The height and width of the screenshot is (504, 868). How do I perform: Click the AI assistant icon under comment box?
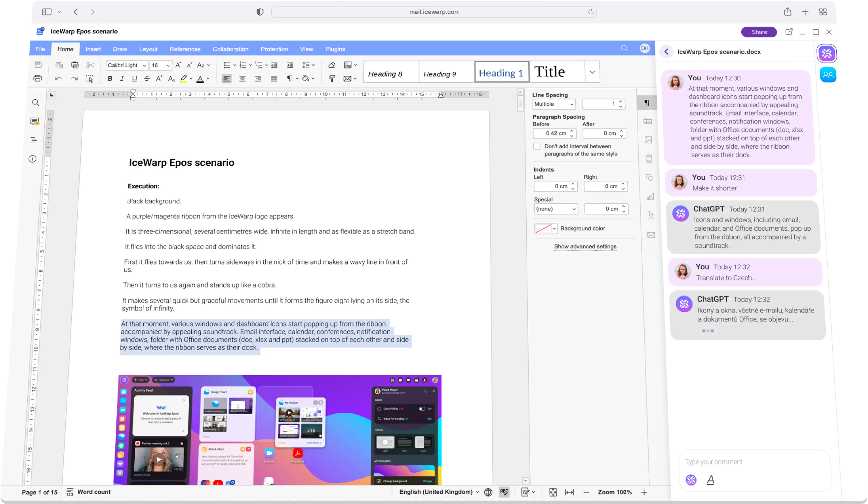pyautogui.click(x=691, y=479)
